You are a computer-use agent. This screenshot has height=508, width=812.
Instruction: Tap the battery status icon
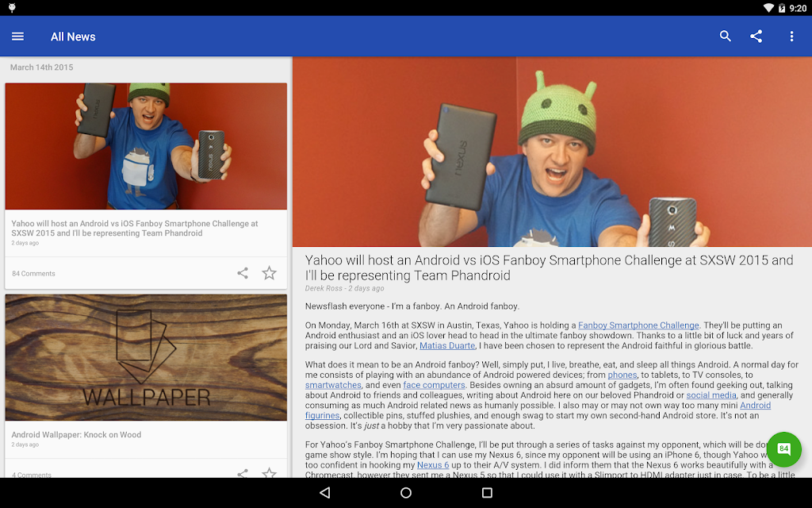tap(782, 8)
